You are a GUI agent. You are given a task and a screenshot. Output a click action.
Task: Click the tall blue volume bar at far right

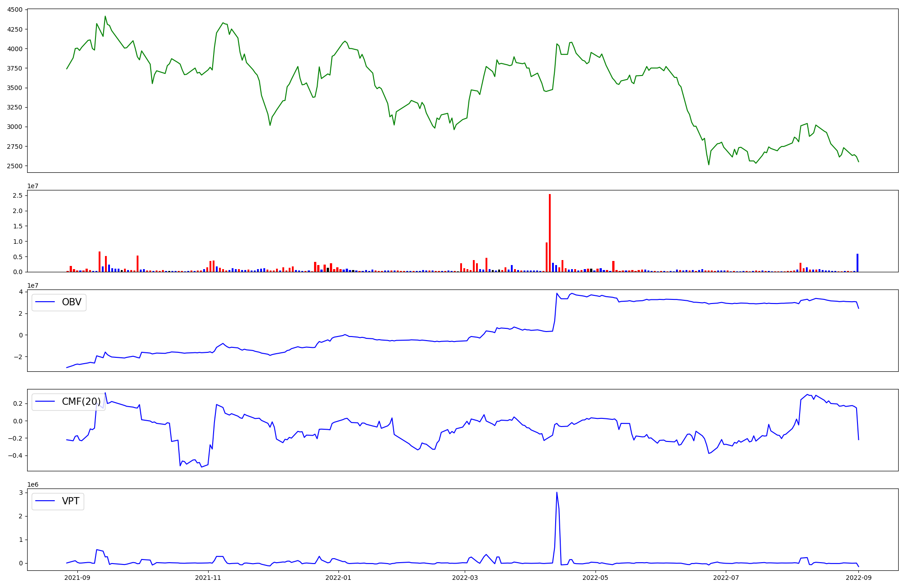pos(857,263)
